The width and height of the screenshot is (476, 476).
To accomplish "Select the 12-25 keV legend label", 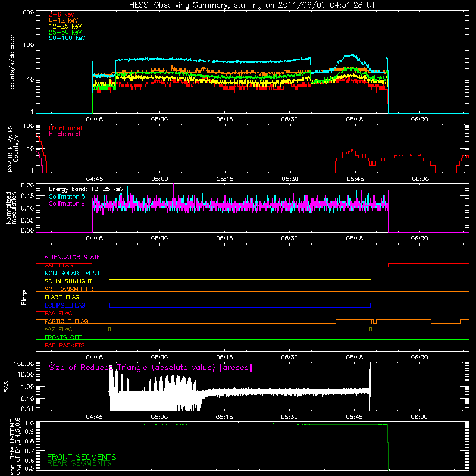I will click(x=65, y=26).
